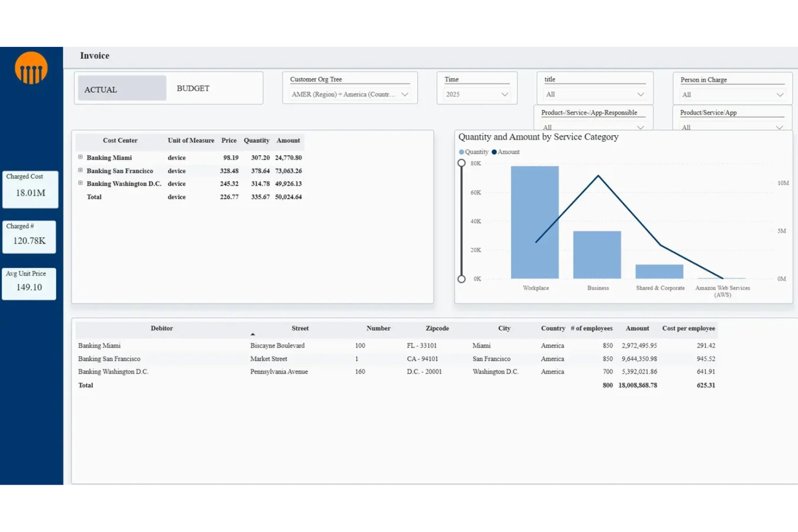Viewport: 798px width, 532px height.
Task: Open Product-/Service-/App-Responsible dropdown
Action: (x=595, y=127)
